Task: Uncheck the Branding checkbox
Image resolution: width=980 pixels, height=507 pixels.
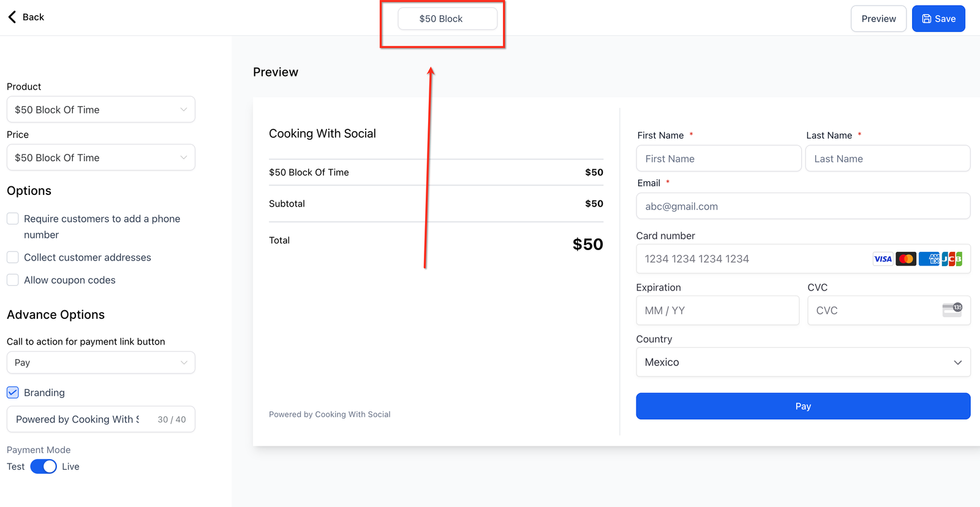Action: [x=13, y=392]
